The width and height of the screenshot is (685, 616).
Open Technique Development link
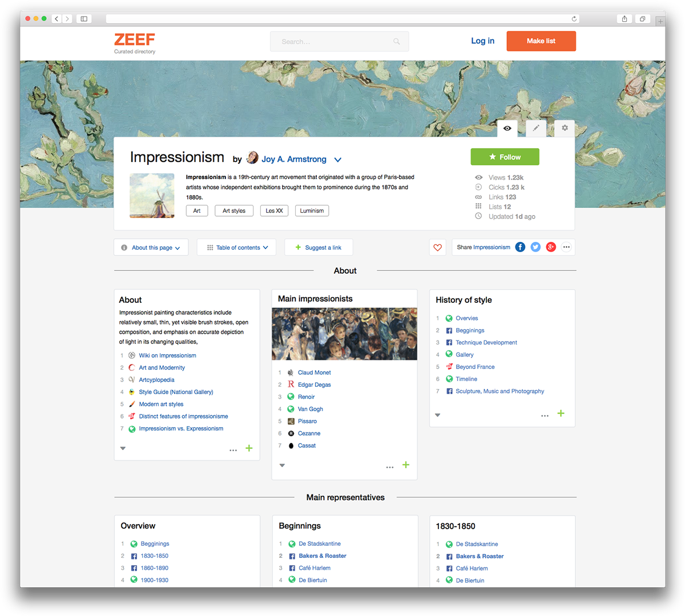[x=486, y=343]
